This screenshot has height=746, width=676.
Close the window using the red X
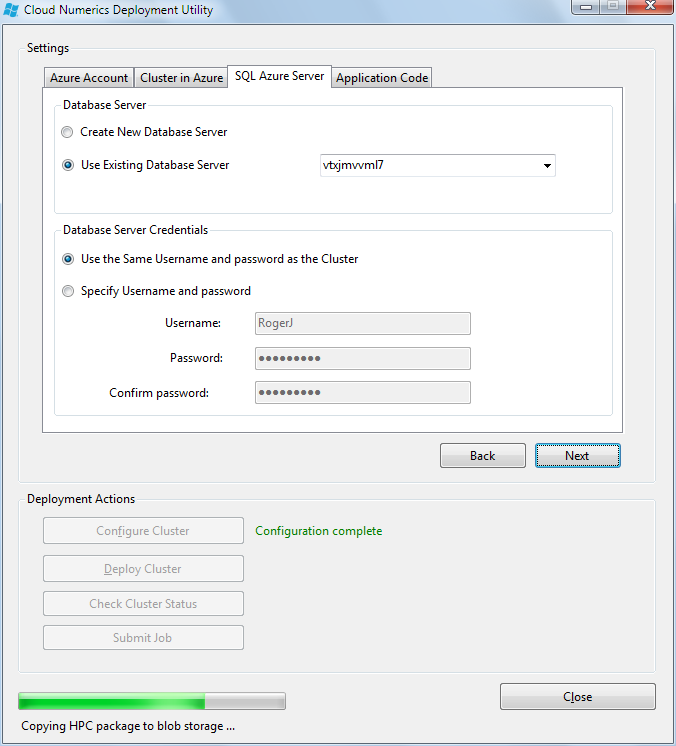(x=650, y=6)
